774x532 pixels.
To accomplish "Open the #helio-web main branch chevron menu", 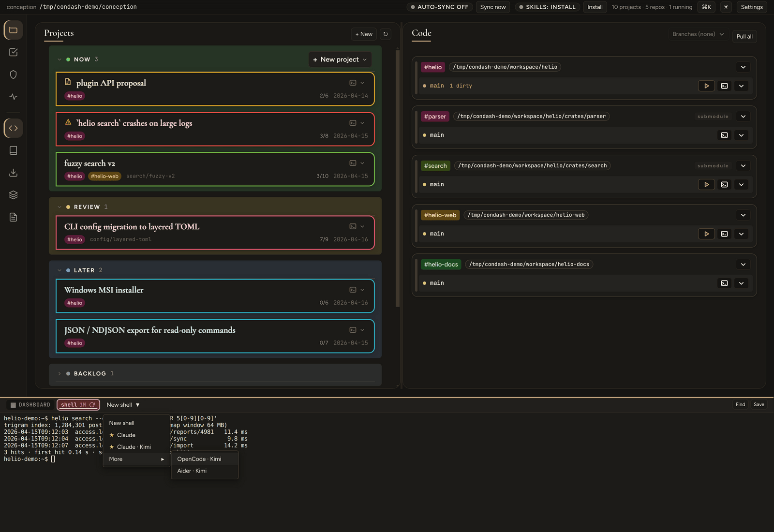I will click(x=741, y=234).
